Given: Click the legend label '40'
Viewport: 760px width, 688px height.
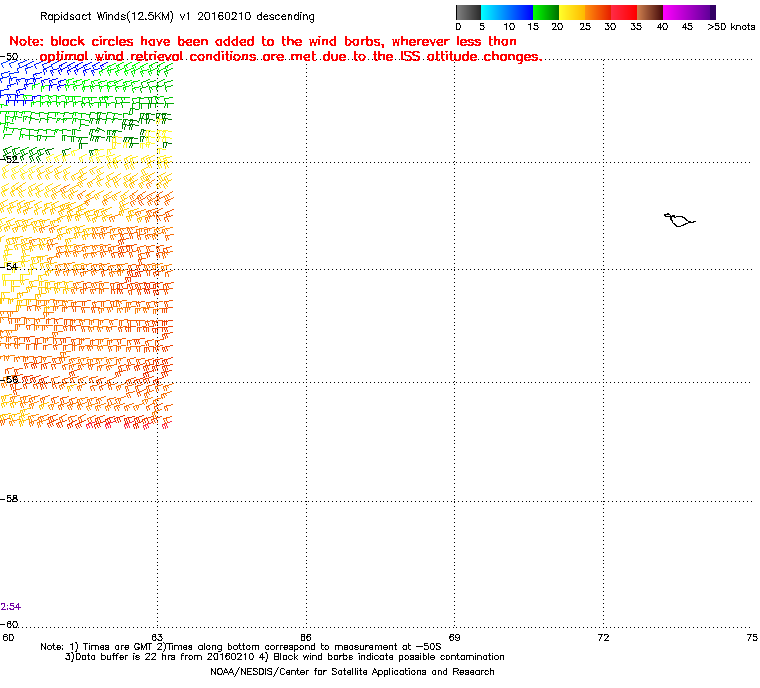Looking at the screenshot, I should pyautogui.click(x=662, y=27).
